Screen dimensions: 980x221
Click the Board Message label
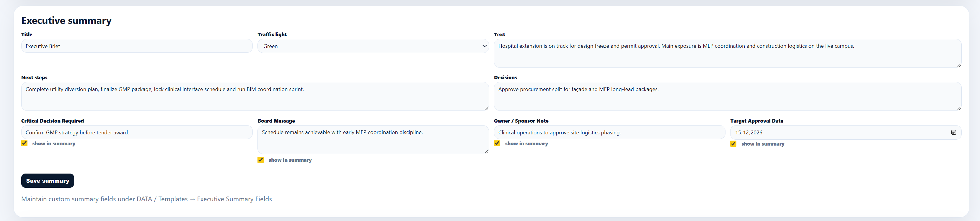[x=276, y=121]
